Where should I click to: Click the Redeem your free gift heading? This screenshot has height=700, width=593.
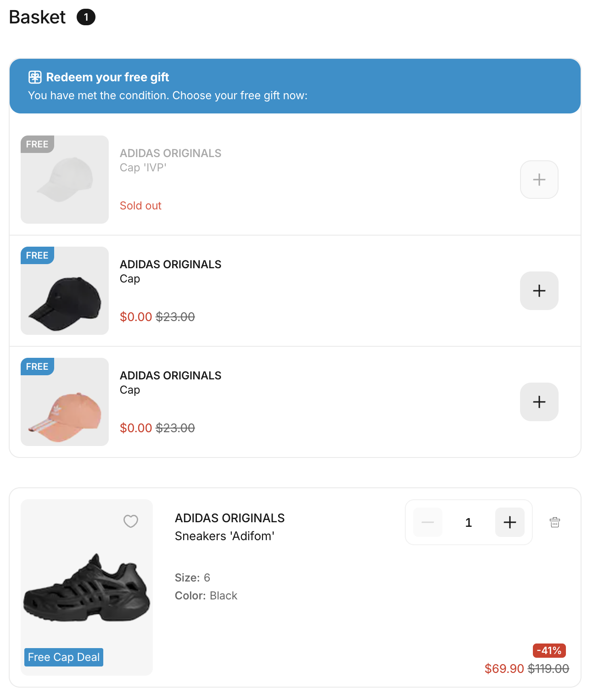pos(107,77)
